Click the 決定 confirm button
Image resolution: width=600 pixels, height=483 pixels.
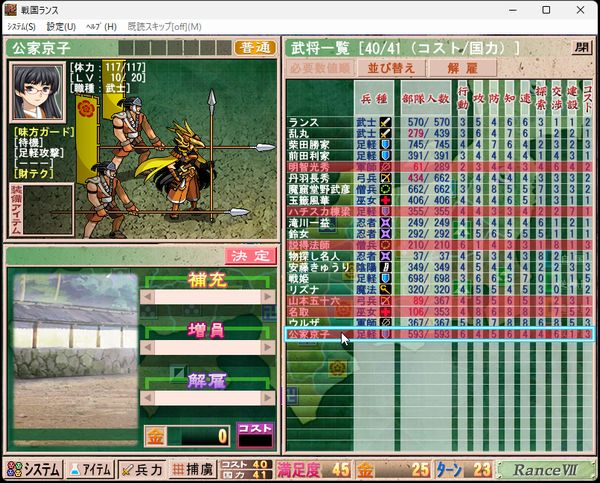pyautogui.click(x=251, y=256)
